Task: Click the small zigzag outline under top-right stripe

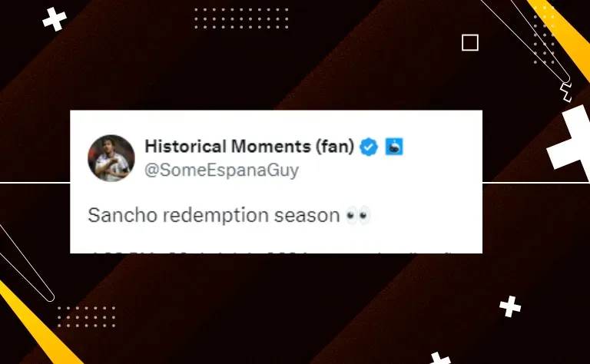Action: pos(565,92)
